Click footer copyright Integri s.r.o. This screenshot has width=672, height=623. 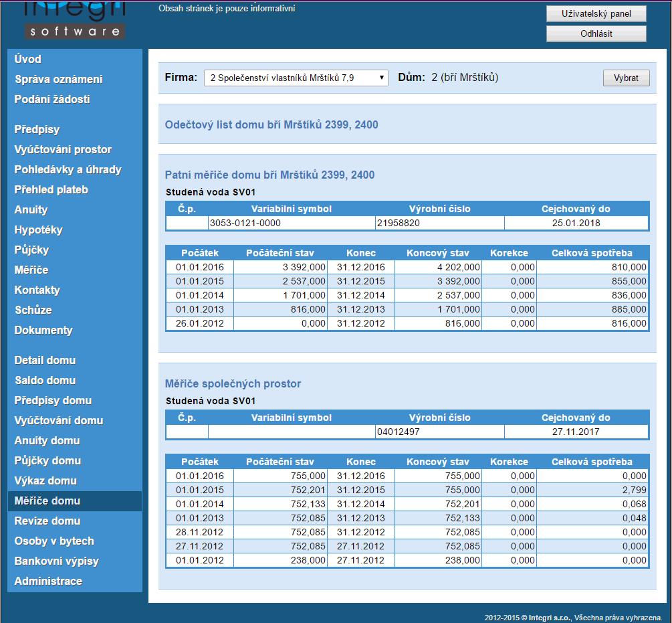[x=573, y=618]
